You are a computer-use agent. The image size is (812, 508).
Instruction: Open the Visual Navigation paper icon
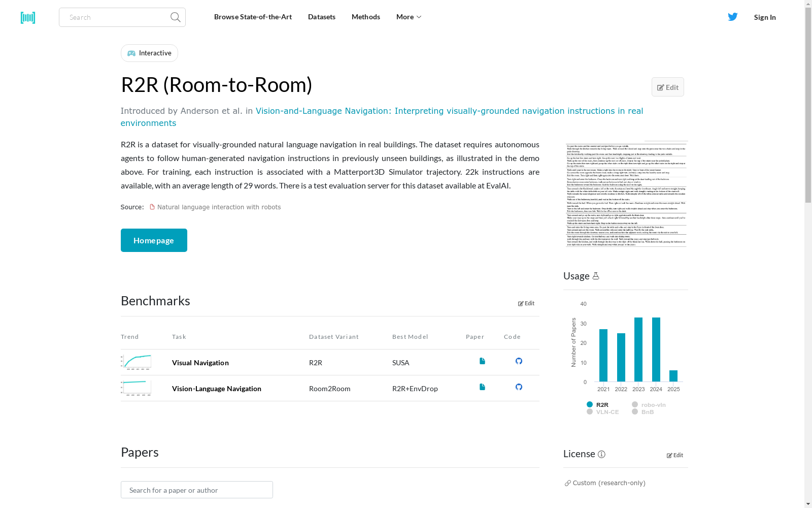click(x=482, y=361)
